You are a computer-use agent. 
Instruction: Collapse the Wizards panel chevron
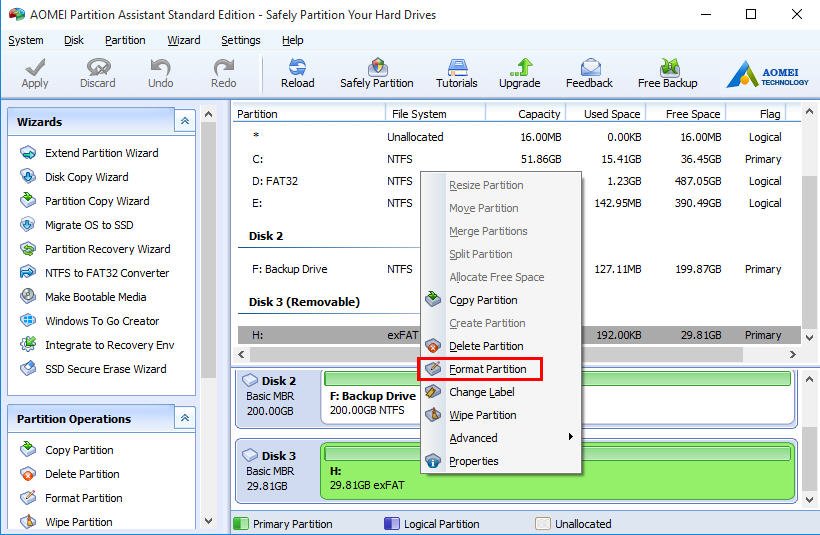click(185, 121)
